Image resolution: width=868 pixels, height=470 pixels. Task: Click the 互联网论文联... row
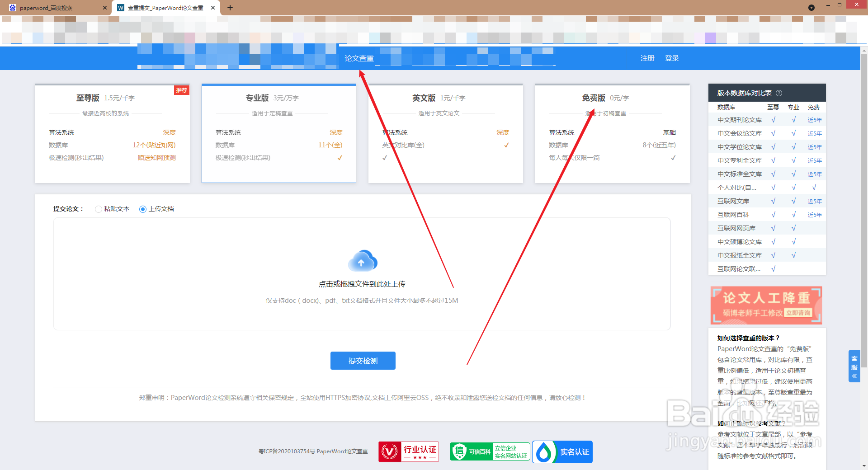[767, 269]
